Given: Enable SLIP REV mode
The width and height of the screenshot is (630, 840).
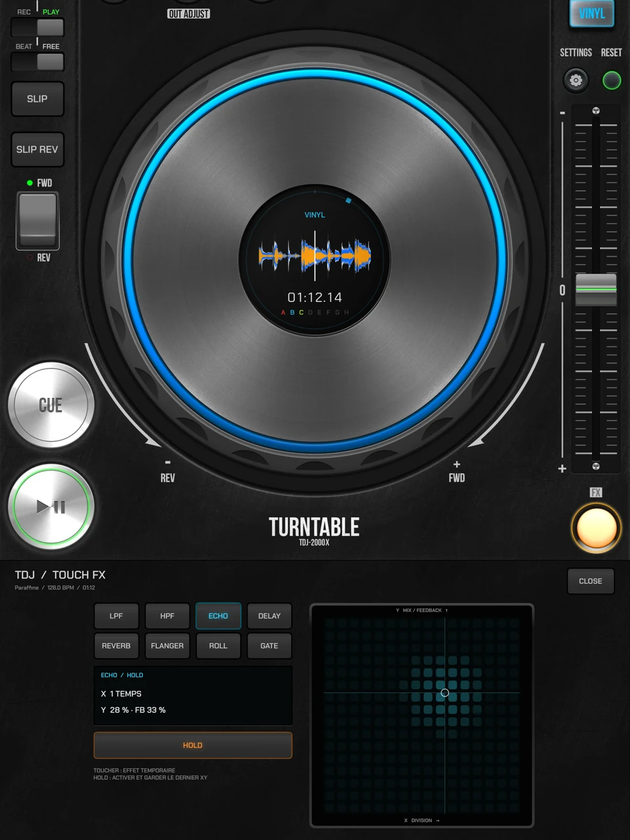Looking at the screenshot, I should pos(37,150).
